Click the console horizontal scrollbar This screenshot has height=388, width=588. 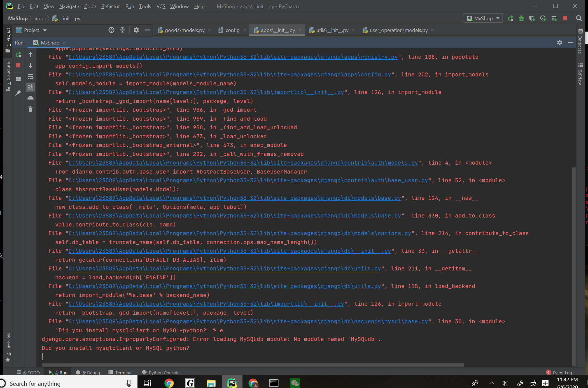[x=253, y=365]
